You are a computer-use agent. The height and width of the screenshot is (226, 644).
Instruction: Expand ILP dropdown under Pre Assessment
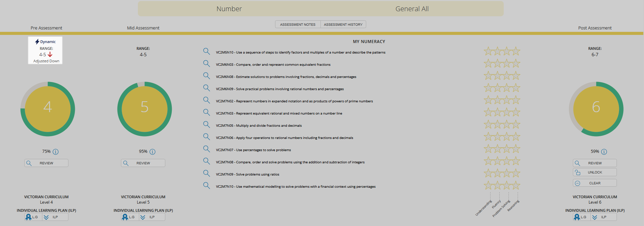point(55,217)
